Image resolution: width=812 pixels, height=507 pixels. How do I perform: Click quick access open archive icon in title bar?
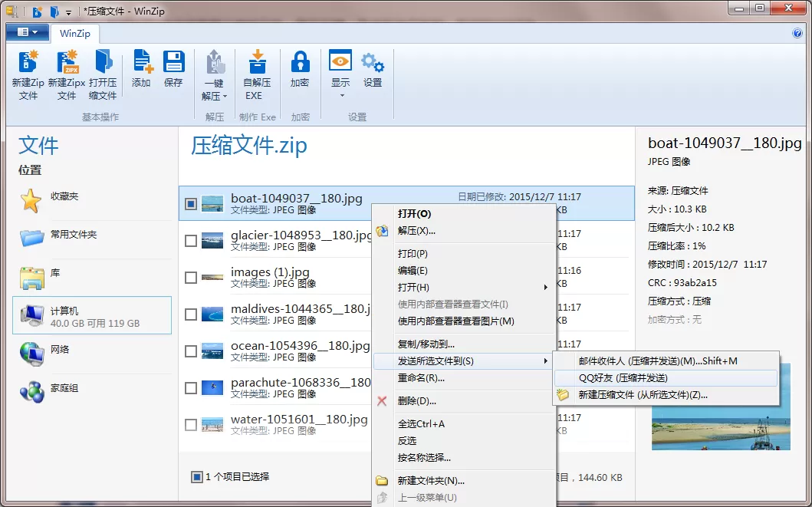(x=54, y=11)
